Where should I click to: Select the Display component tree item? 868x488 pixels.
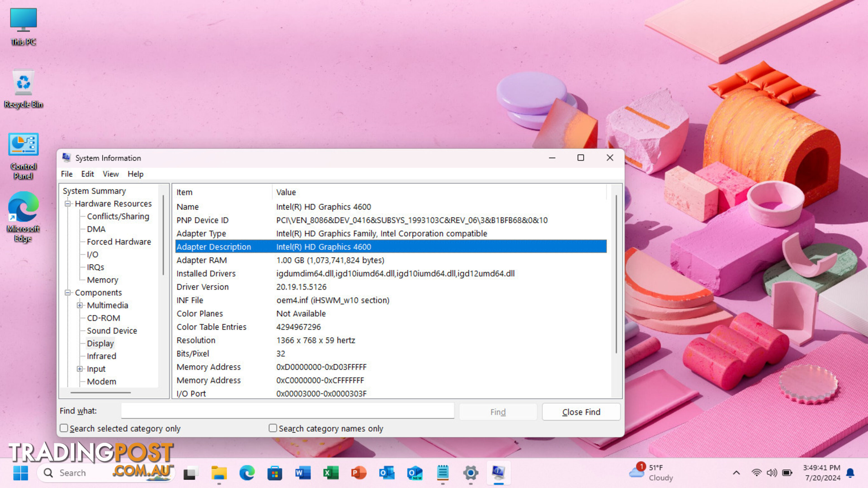click(100, 343)
